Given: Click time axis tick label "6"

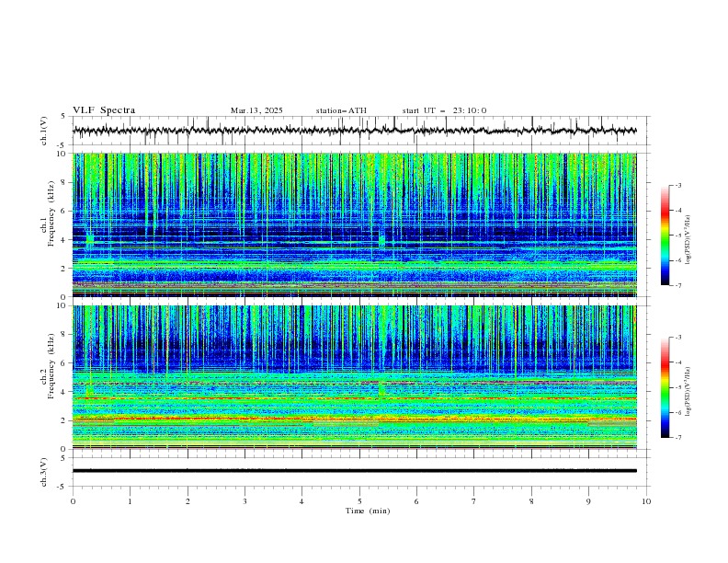Looking at the screenshot, I should tap(416, 501).
